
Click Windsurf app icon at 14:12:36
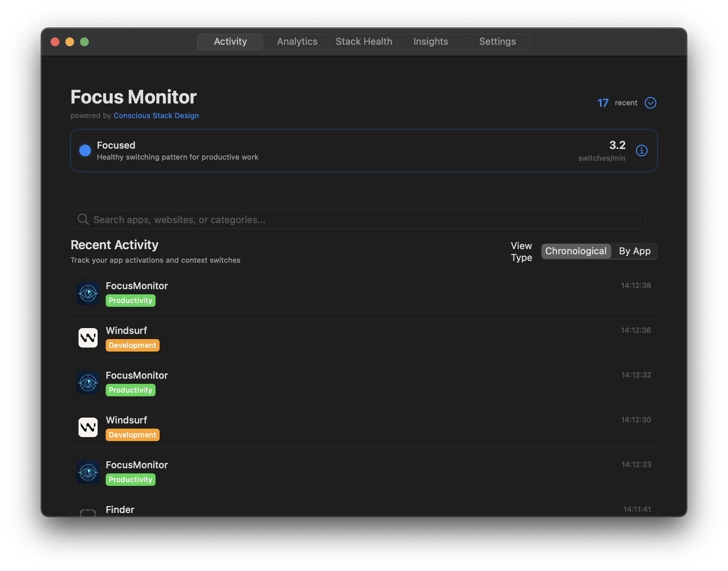point(88,338)
